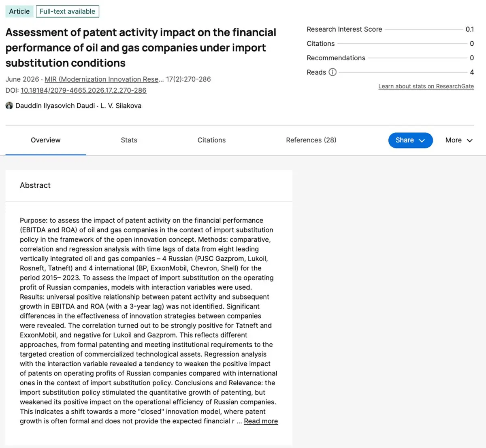The height and width of the screenshot is (448, 486).
Task: Switch to the Stats tab
Action: pos(129,140)
